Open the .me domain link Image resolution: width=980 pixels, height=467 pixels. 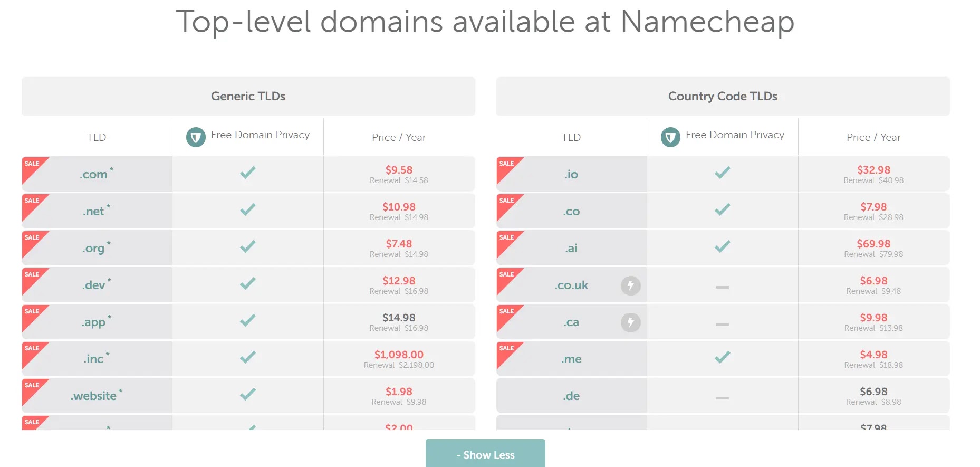click(x=571, y=359)
